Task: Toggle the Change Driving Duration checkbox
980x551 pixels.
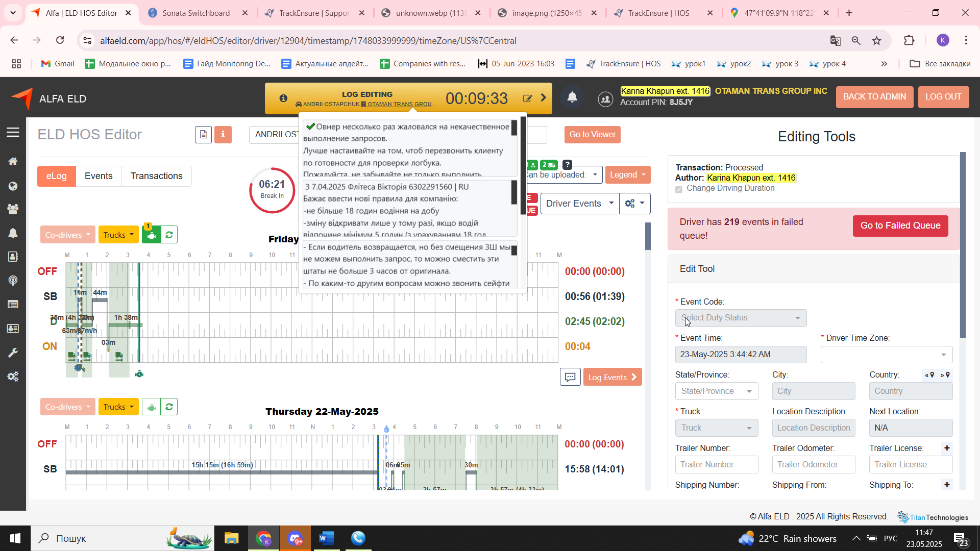Action: tap(679, 189)
